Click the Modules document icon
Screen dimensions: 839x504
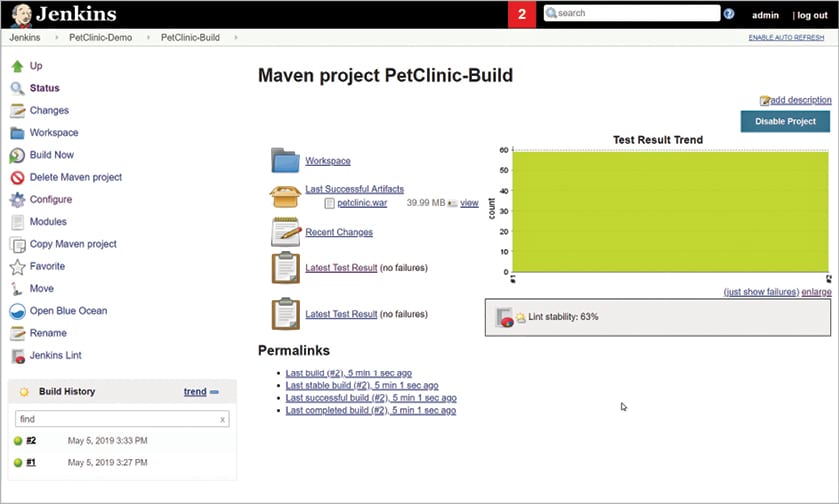click(x=17, y=222)
